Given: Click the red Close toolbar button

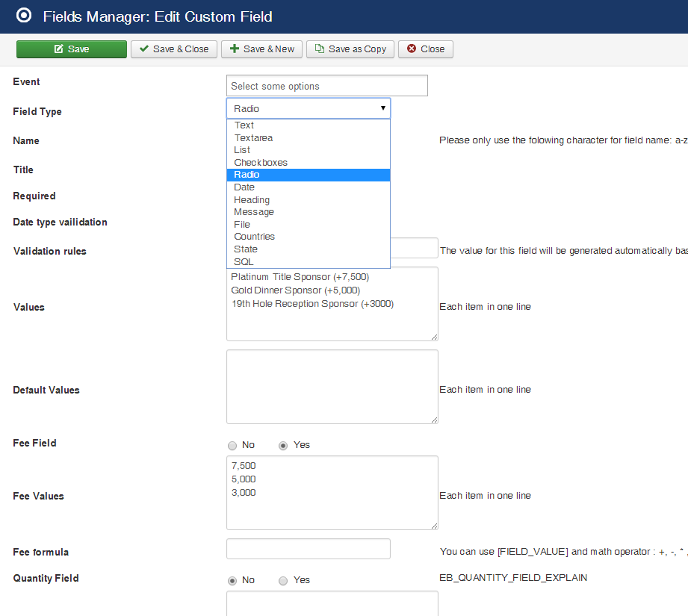Looking at the screenshot, I should point(426,49).
